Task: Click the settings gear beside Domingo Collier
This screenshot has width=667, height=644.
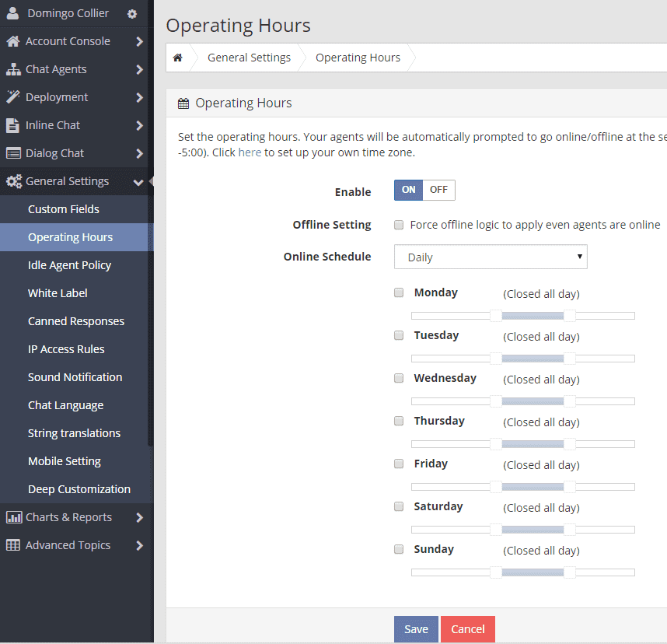Action: (x=132, y=14)
